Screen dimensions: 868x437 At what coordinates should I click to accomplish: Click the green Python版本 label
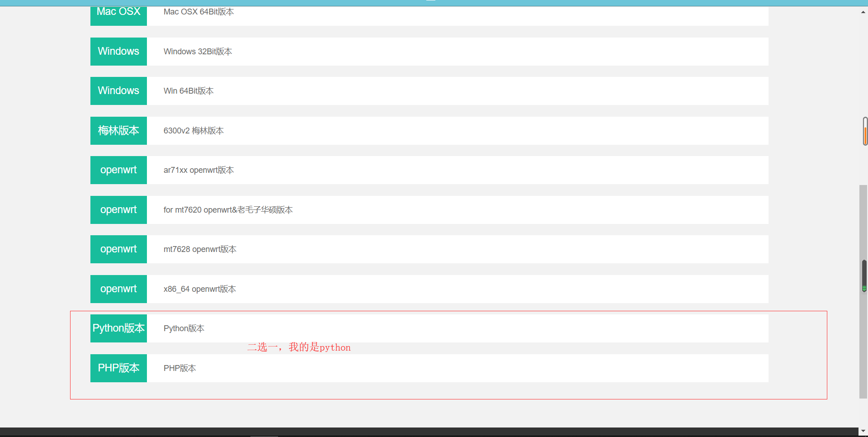118,328
